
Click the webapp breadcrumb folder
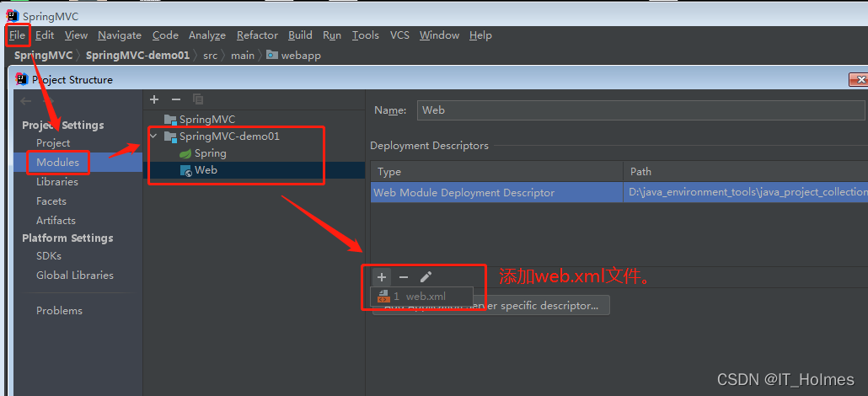point(294,56)
